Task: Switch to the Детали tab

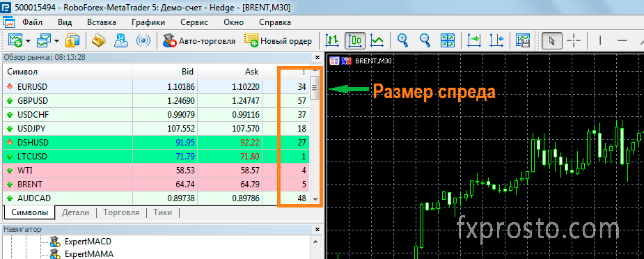Action: point(75,212)
